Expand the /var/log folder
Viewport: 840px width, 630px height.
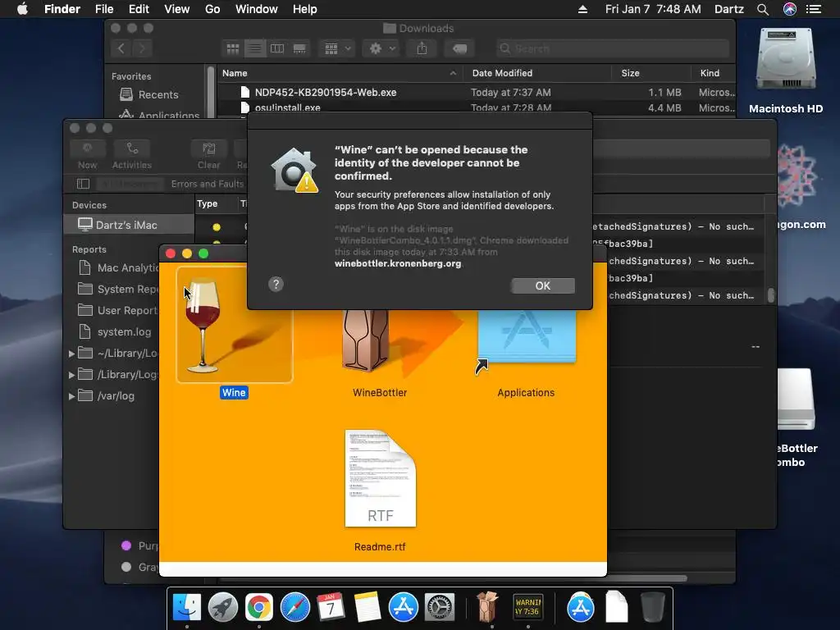click(x=71, y=396)
